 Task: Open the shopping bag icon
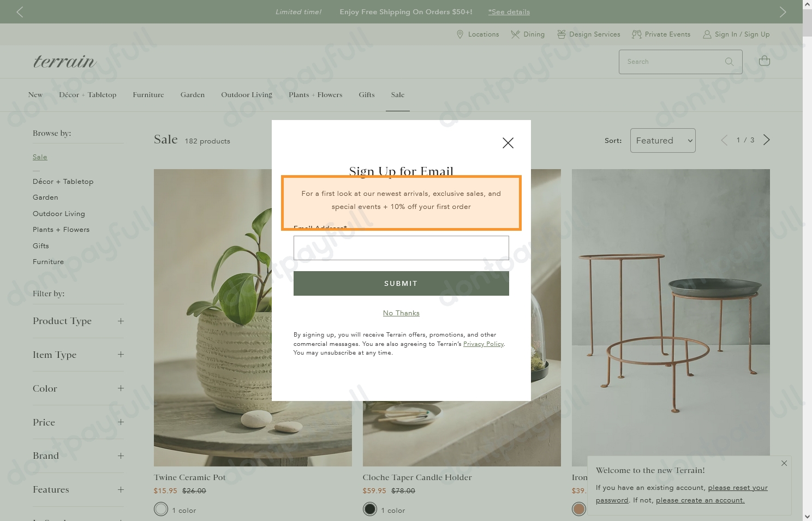click(x=764, y=61)
